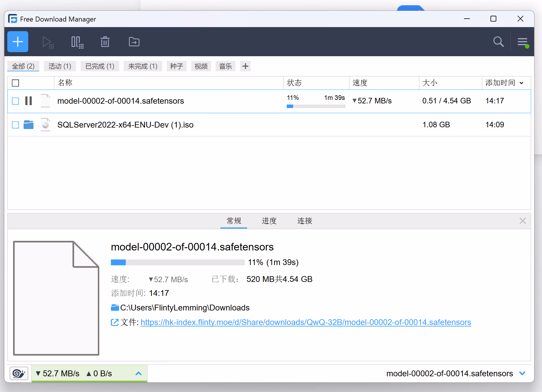
Task: Expand the speed panel chevron in status bar
Action: tap(139, 373)
